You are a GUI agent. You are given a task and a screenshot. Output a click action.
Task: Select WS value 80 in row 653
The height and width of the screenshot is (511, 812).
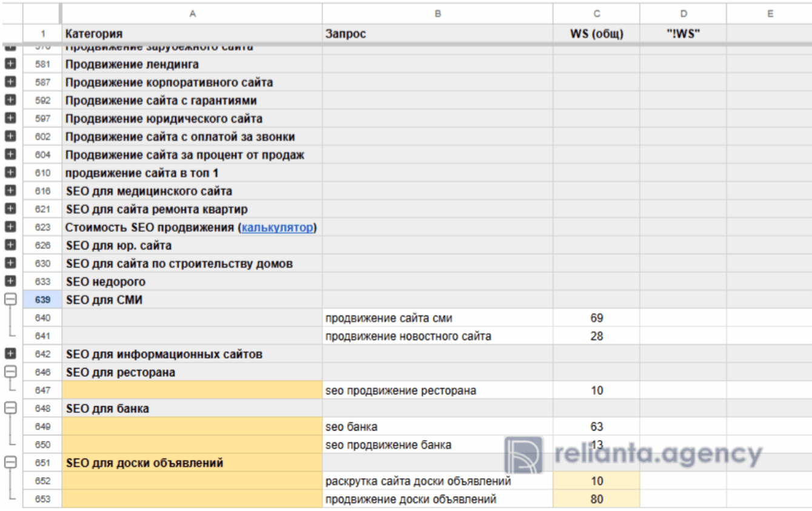click(x=596, y=499)
